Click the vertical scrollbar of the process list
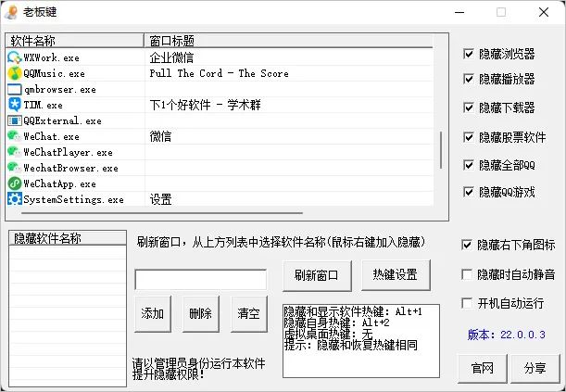Screen dimensions: 566x392 click(441, 150)
